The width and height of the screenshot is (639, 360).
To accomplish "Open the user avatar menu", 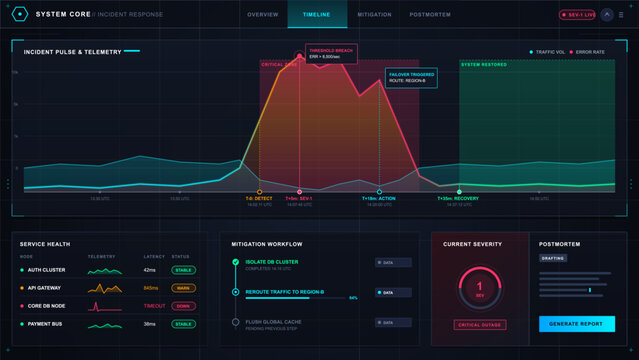I will [607, 15].
